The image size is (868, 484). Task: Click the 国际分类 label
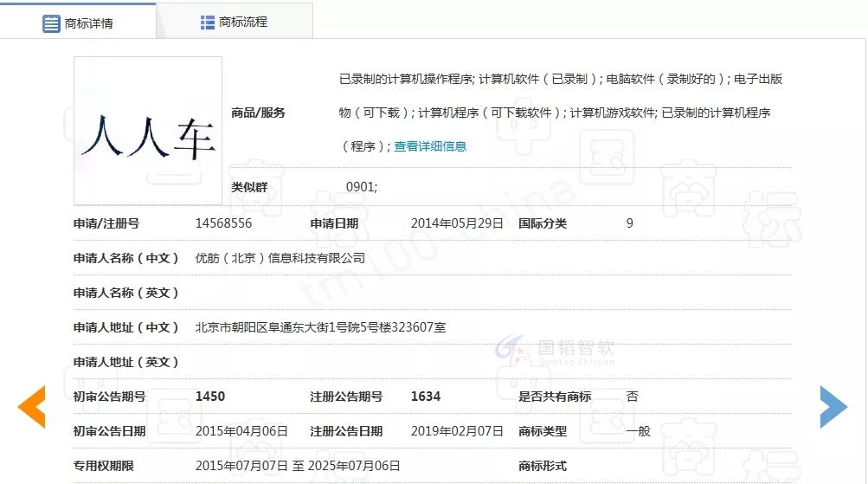pyautogui.click(x=543, y=223)
